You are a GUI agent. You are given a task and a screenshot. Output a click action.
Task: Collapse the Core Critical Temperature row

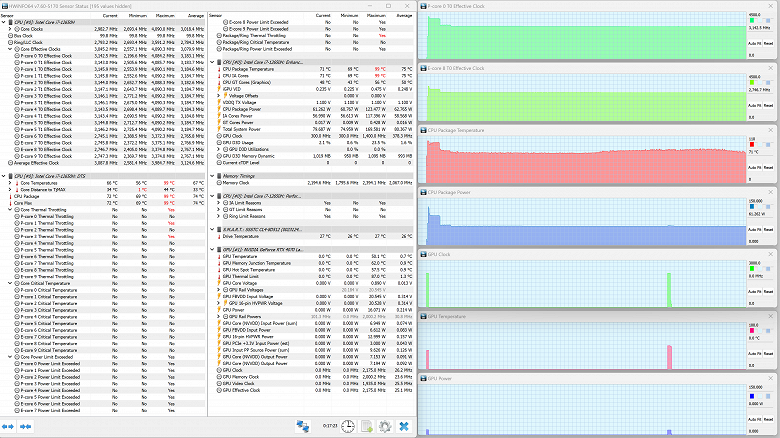pos(10,283)
